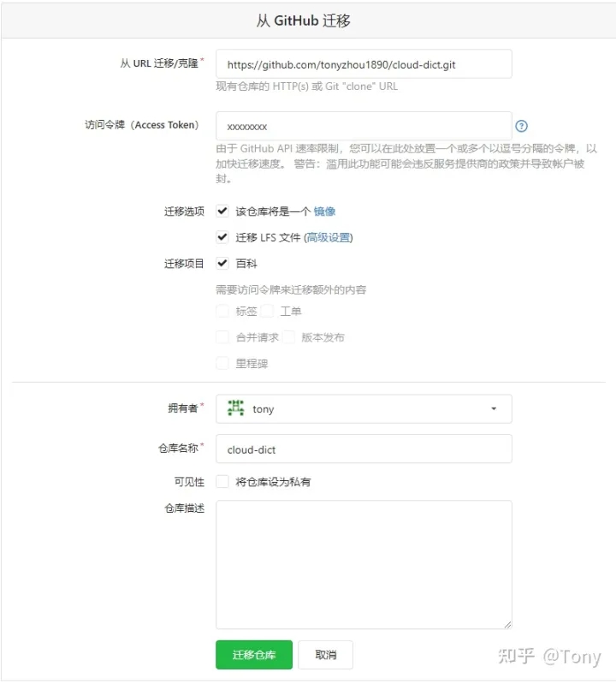The width and height of the screenshot is (616, 684).
Task: Click the 取消 cancel button
Action: [x=325, y=654]
